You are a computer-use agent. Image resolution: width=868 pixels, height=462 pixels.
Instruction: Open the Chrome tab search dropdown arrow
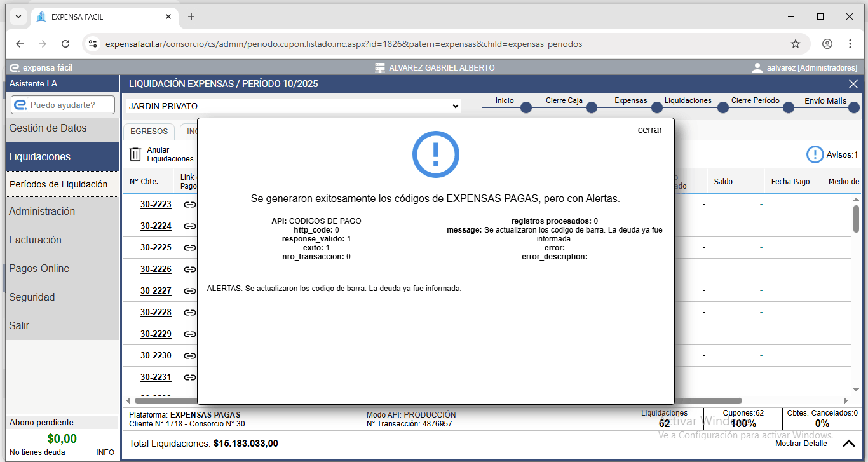[18, 17]
